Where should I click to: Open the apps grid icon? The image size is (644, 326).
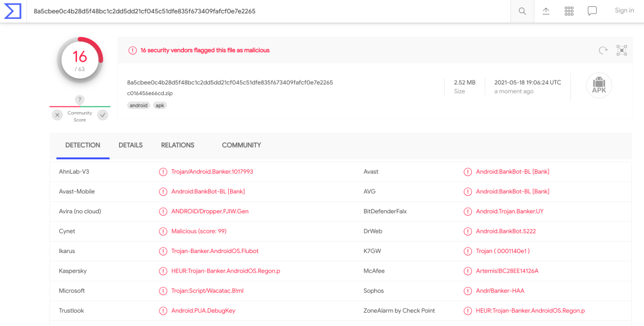[x=569, y=11]
